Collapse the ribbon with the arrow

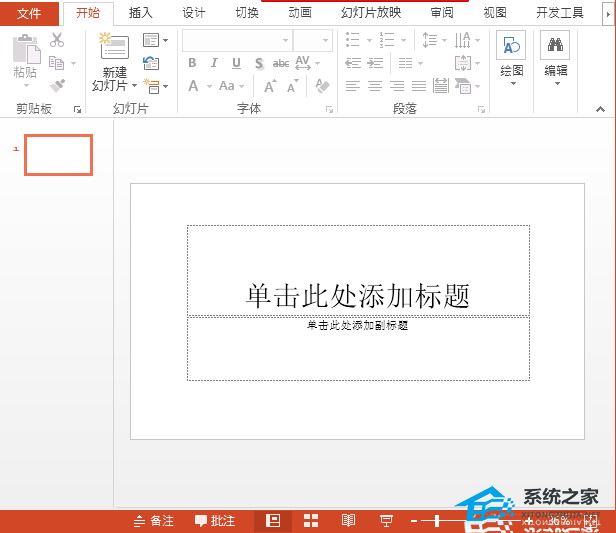[600, 109]
